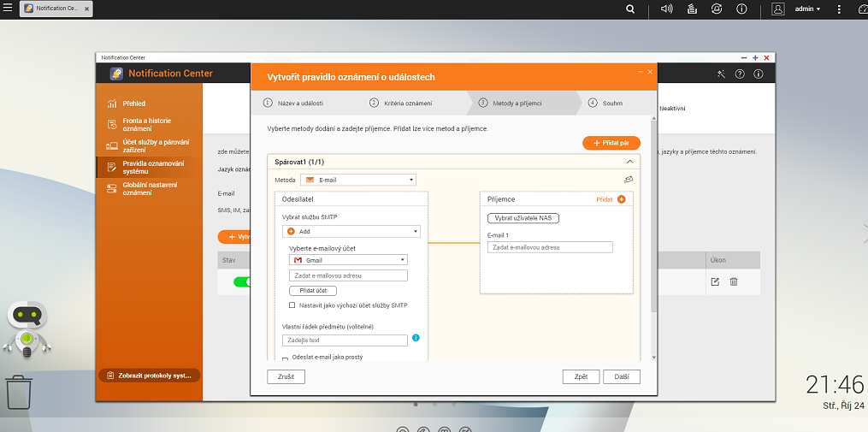Select Pravidla oznamování systému
This screenshot has width=868, height=432.
click(150, 168)
